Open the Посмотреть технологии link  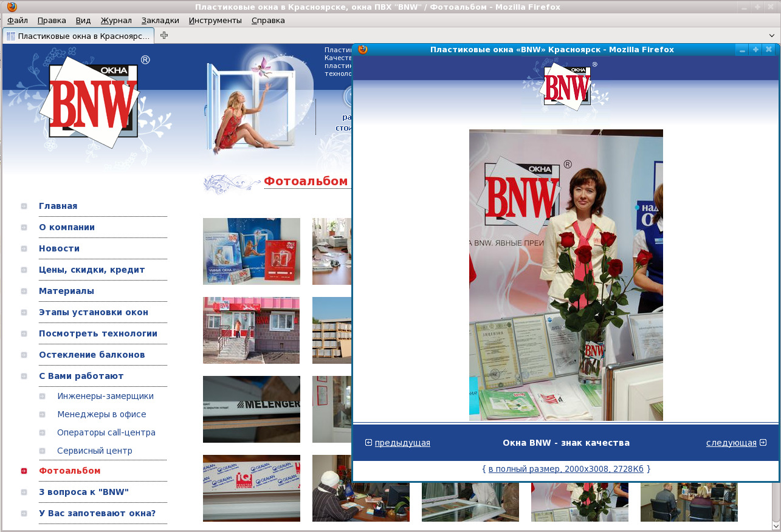point(98,333)
